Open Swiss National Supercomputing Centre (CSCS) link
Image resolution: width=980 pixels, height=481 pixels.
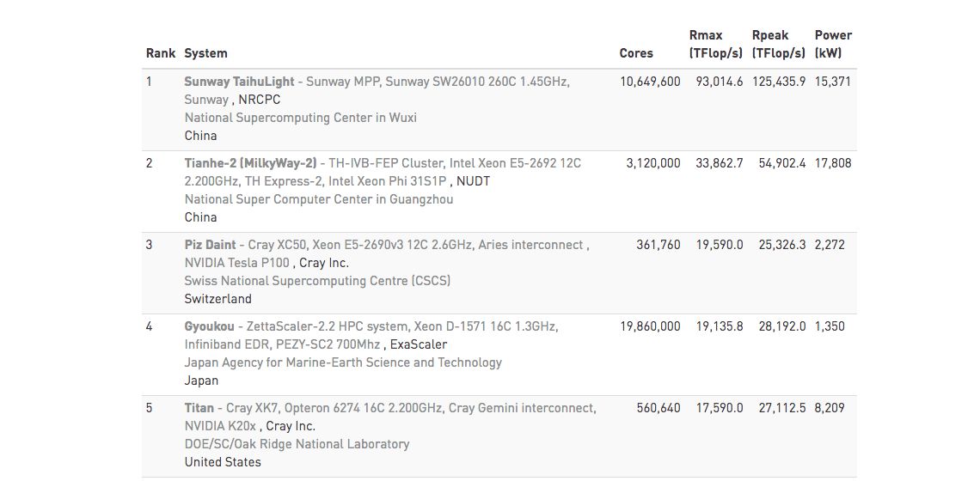tap(317, 281)
